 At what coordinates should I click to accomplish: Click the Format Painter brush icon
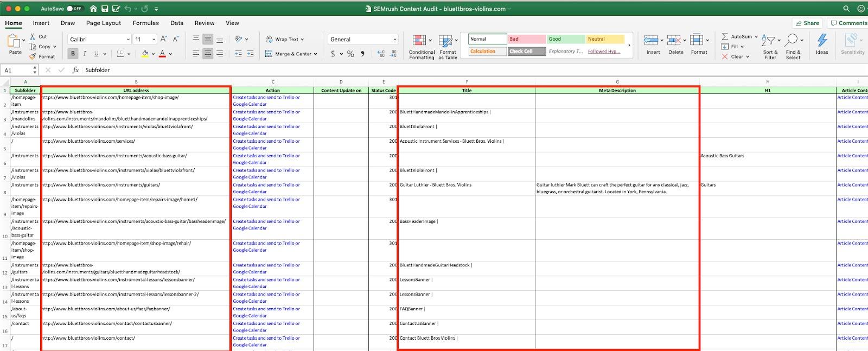click(x=33, y=56)
